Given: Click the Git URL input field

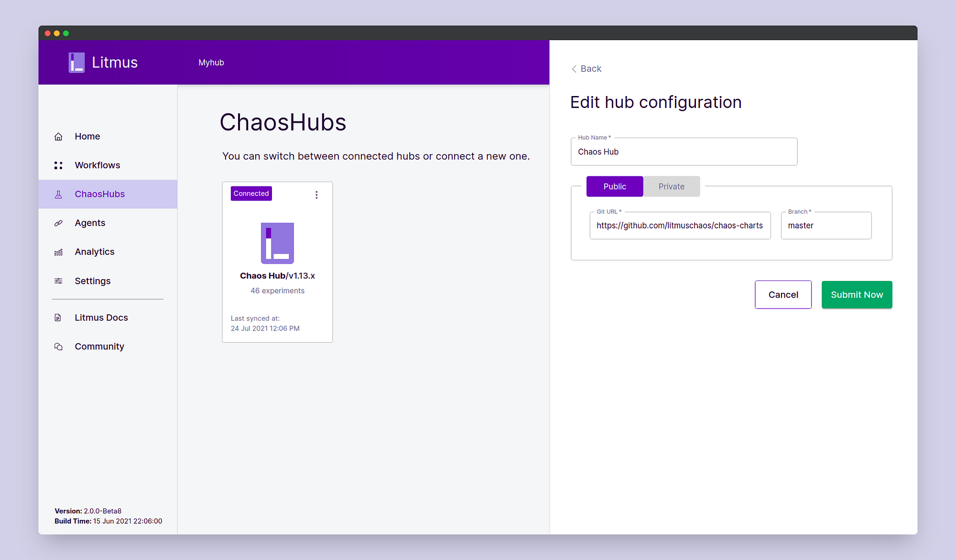Looking at the screenshot, I should [680, 226].
